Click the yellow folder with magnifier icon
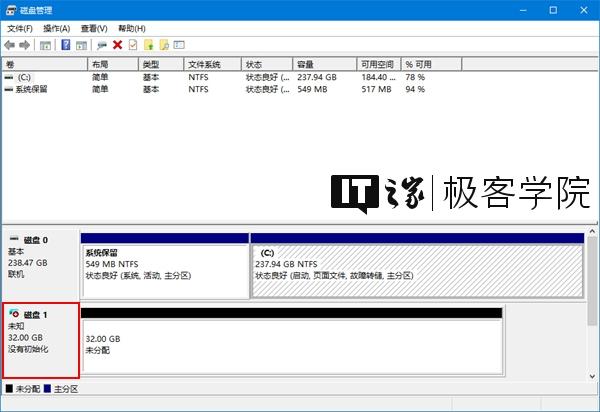The width and height of the screenshot is (600, 412). (x=164, y=45)
